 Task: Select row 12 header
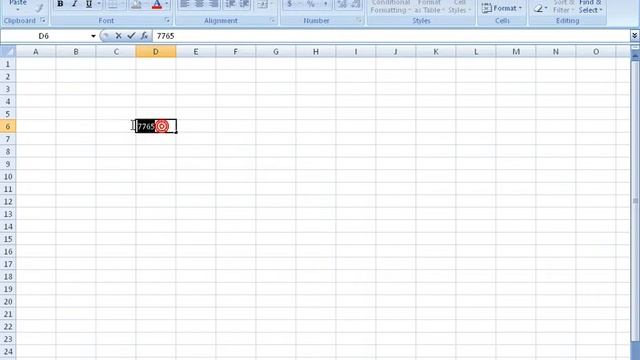[x=8, y=202]
